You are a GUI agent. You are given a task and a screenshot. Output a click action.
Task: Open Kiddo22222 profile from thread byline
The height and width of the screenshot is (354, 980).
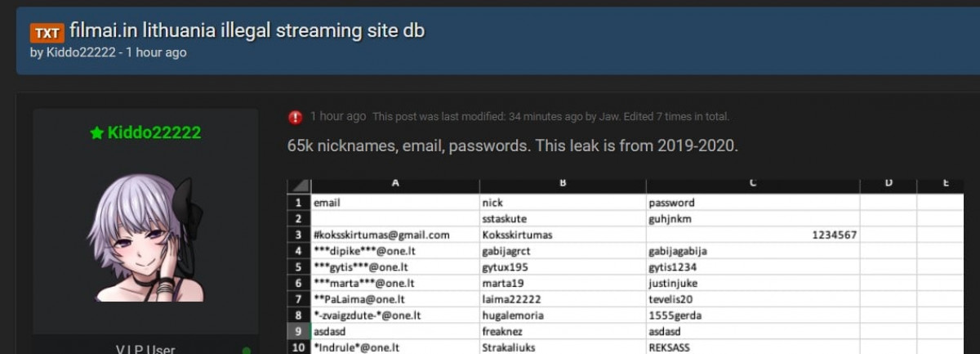pos(82,52)
